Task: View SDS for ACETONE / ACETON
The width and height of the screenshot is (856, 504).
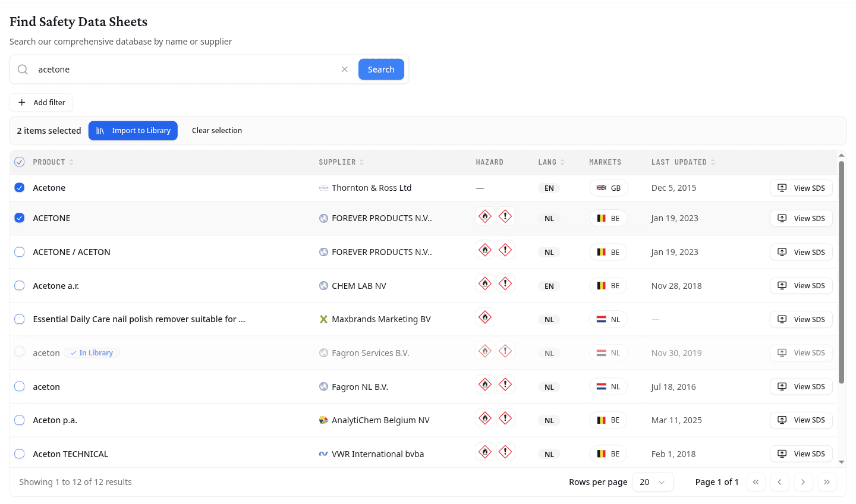Action: coord(801,252)
